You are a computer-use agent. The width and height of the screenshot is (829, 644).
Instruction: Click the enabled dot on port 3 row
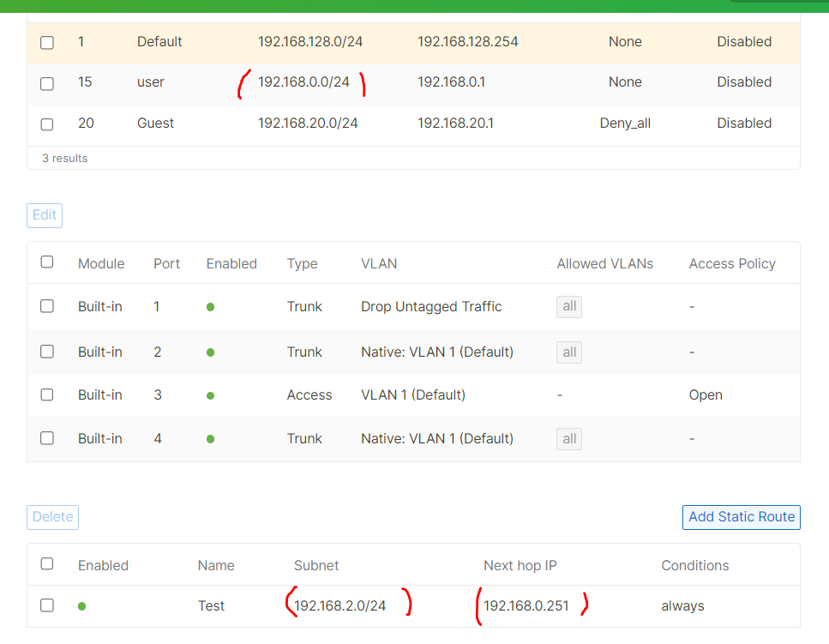210,394
